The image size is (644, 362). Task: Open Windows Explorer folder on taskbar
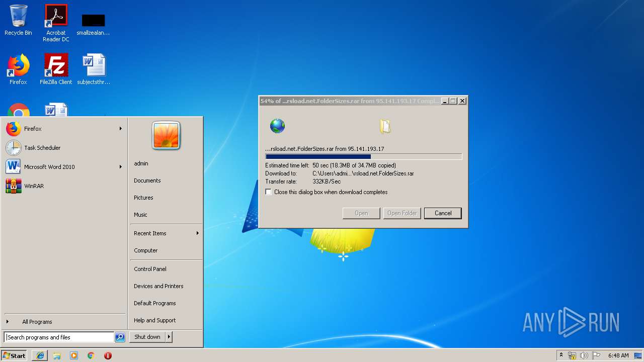pyautogui.click(x=57, y=355)
